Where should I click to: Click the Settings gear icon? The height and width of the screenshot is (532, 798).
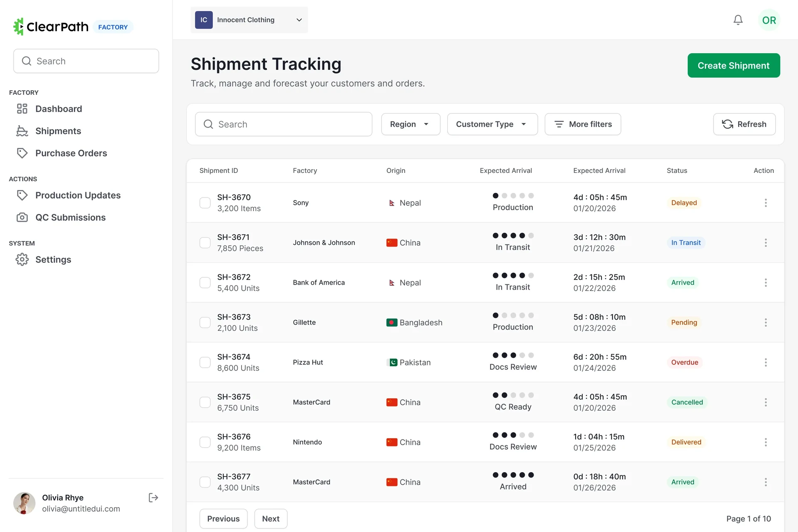pos(22,259)
